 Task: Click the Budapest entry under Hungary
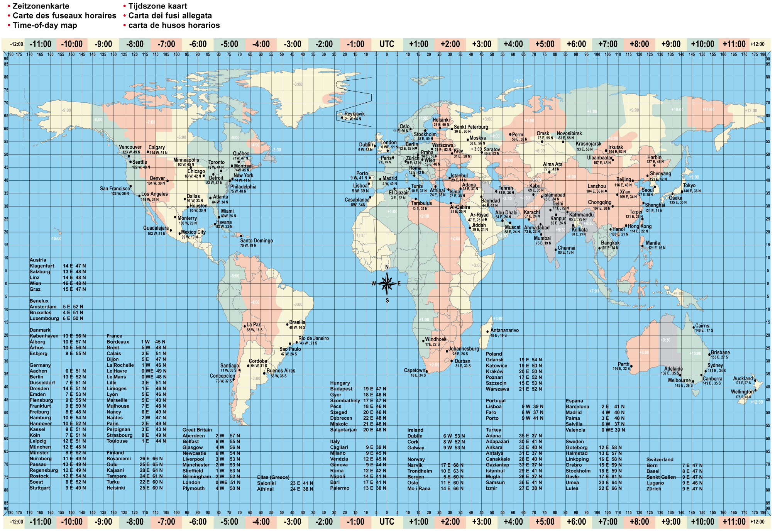pos(341,389)
